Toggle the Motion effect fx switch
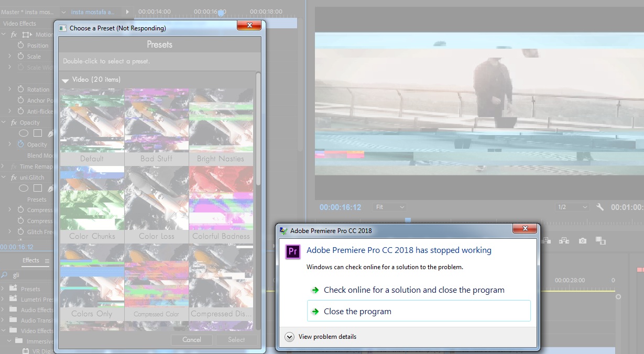 [14, 35]
